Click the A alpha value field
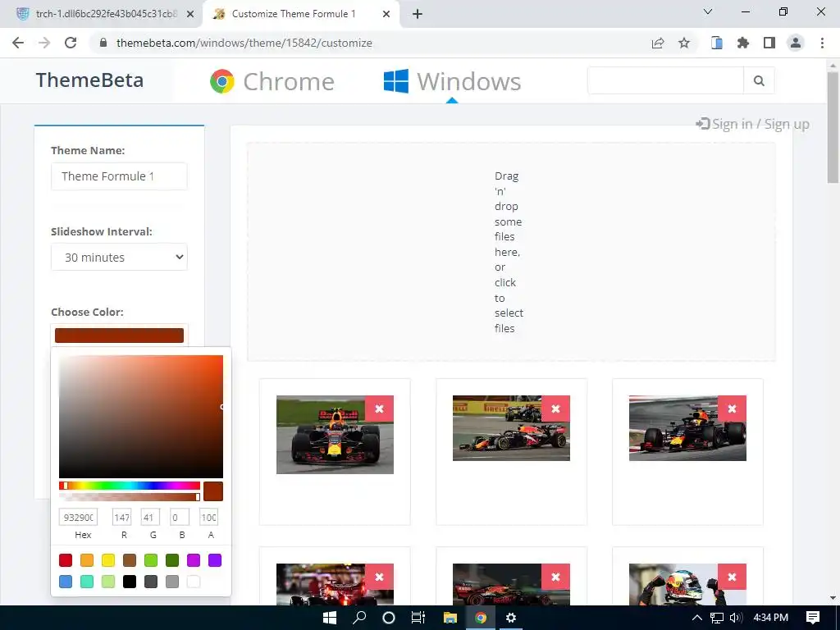Screen dimensions: 840x630 (x=208, y=518)
